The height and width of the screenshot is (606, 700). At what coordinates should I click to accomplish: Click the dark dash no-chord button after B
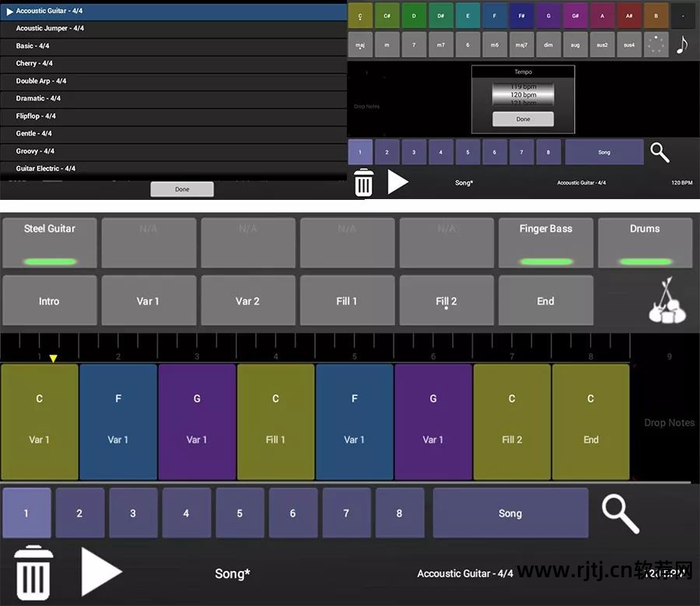[x=683, y=16]
